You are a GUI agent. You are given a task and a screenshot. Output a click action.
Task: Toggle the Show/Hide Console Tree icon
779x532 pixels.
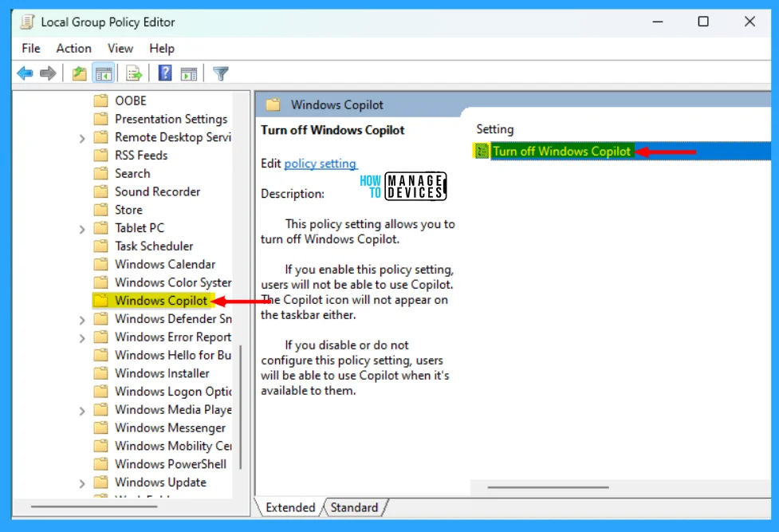coord(104,74)
